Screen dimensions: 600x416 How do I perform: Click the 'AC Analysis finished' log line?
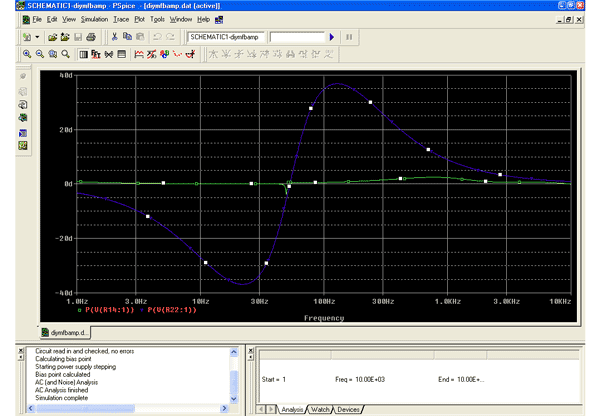click(x=62, y=390)
